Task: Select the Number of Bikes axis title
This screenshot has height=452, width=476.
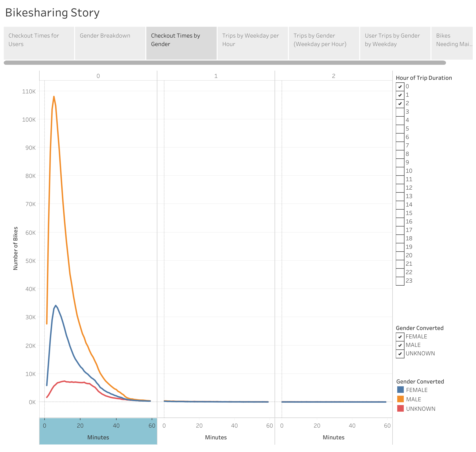Action: click(x=15, y=248)
